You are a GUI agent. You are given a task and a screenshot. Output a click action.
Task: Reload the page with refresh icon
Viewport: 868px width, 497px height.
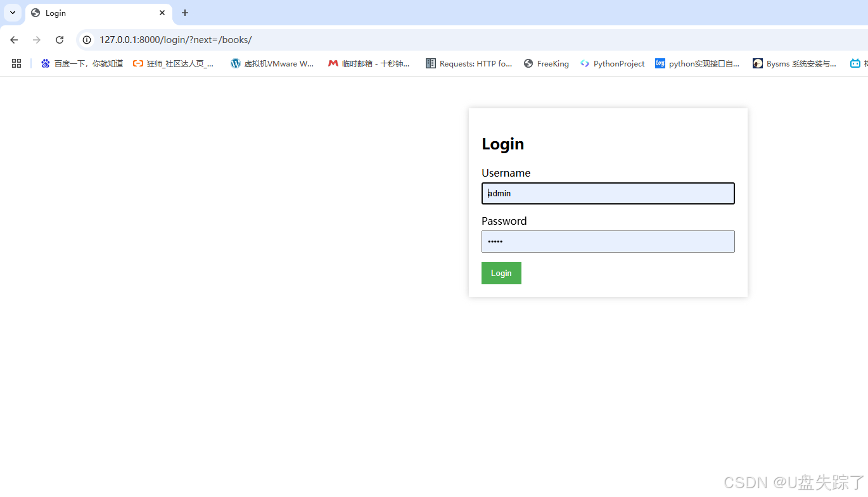pyautogui.click(x=60, y=40)
